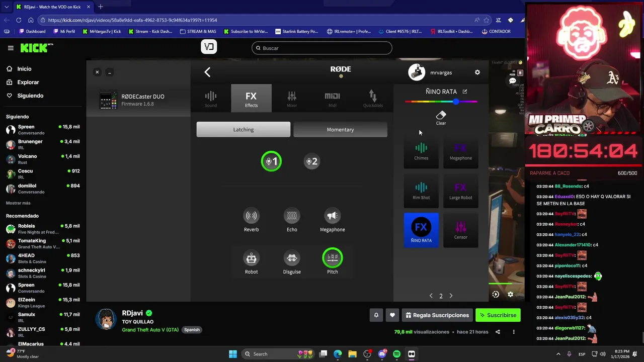The image size is (644, 362).
Task: Open the Quickdials tab
Action: pos(373,99)
